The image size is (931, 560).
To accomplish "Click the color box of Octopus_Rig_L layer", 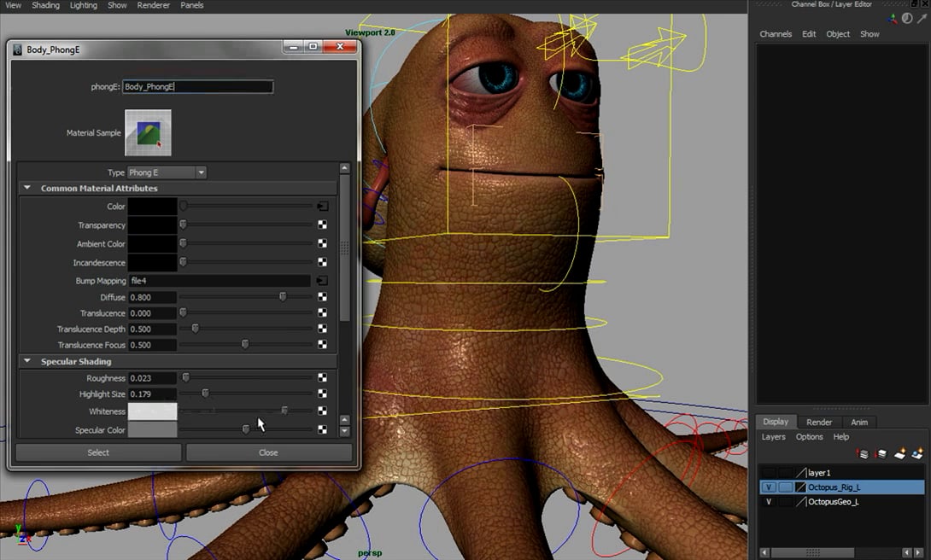I will click(x=800, y=487).
